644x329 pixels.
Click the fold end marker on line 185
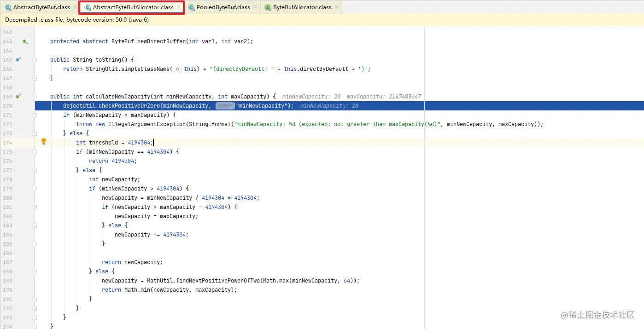35,244
